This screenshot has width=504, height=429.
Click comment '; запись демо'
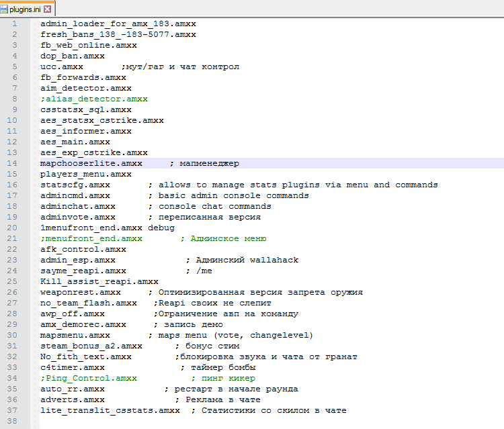(x=188, y=325)
